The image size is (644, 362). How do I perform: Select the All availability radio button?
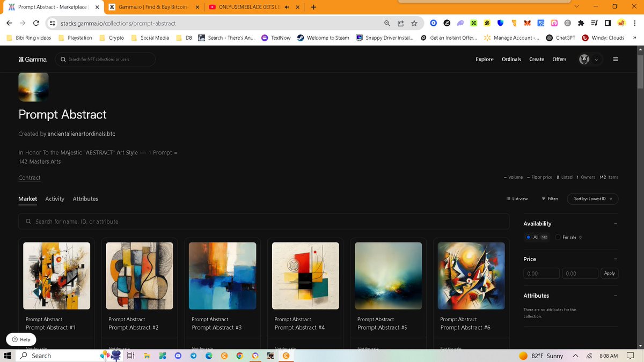pos(529,237)
